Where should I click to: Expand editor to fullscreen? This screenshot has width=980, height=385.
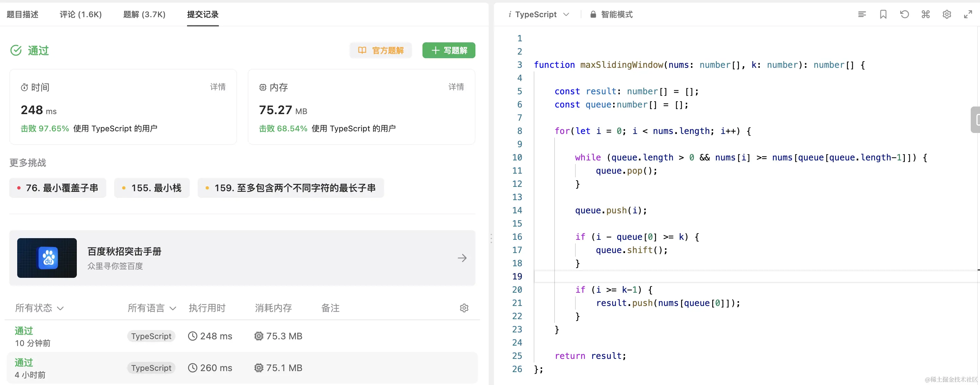[x=968, y=15]
